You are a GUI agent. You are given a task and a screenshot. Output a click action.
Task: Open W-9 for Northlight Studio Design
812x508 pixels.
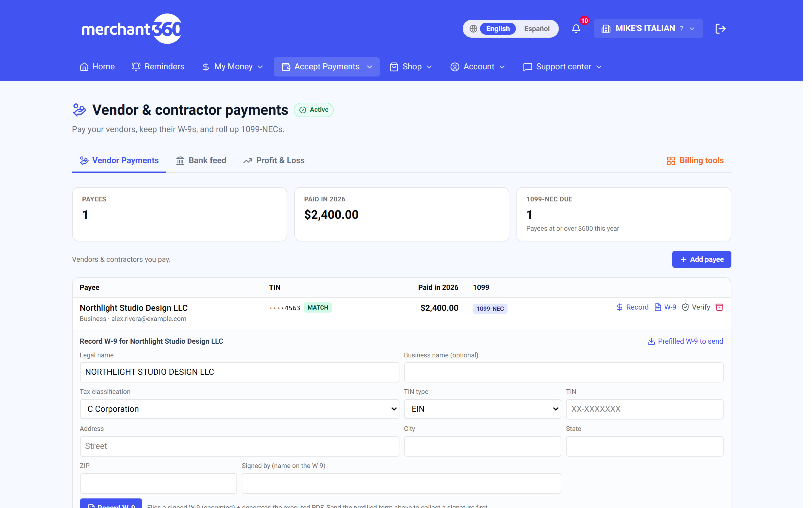point(665,307)
